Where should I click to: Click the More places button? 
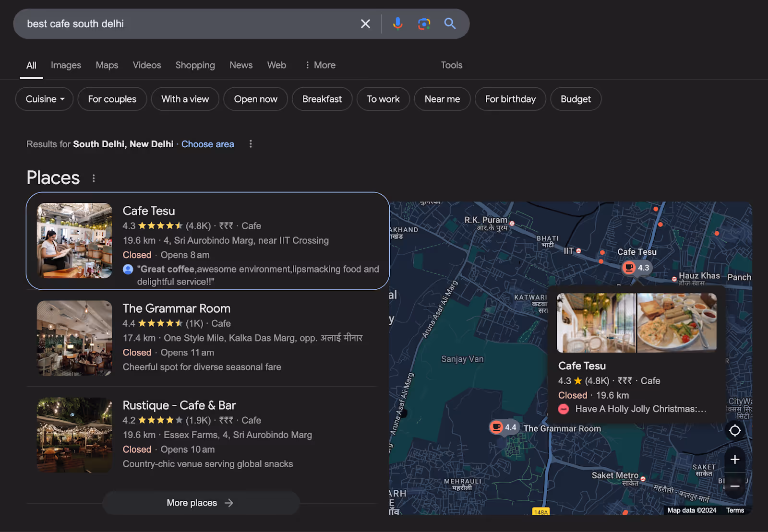pos(201,503)
